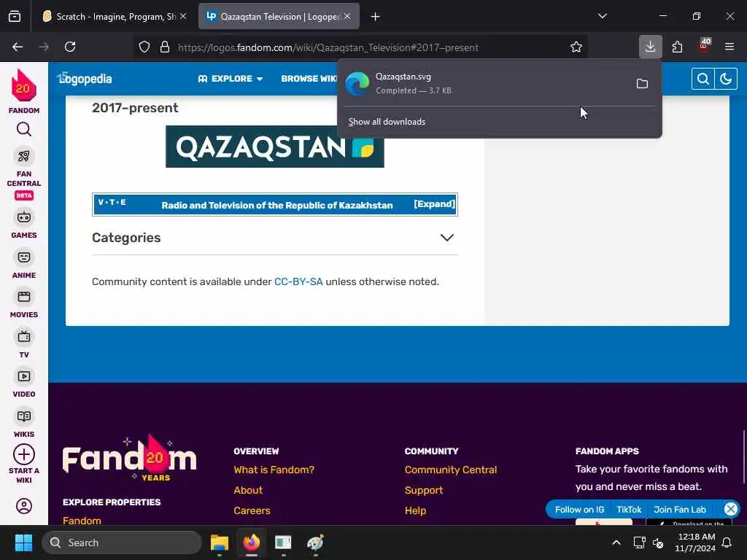Open the Wikis book icon
The image size is (747, 560).
(24, 416)
